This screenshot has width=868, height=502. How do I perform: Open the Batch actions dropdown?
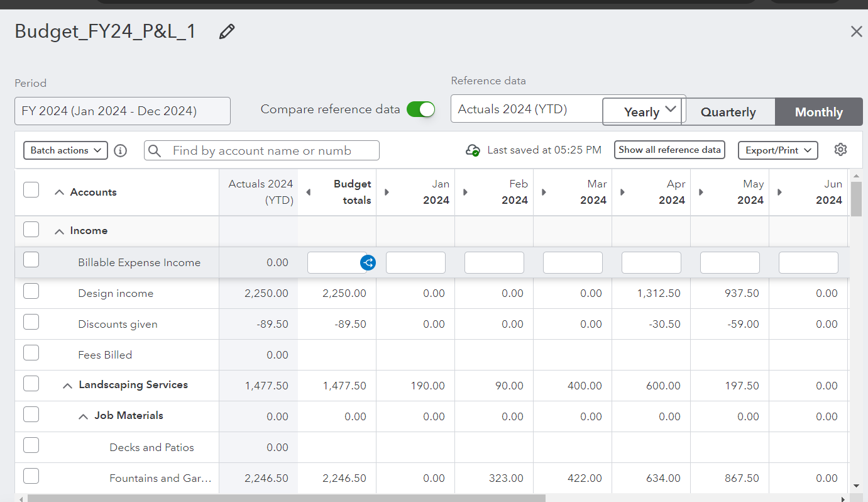(65, 150)
